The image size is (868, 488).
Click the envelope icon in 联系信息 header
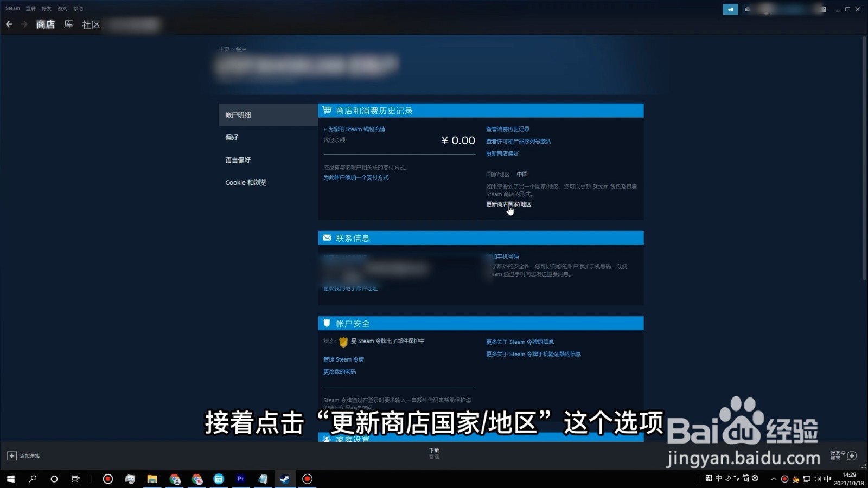[327, 238]
